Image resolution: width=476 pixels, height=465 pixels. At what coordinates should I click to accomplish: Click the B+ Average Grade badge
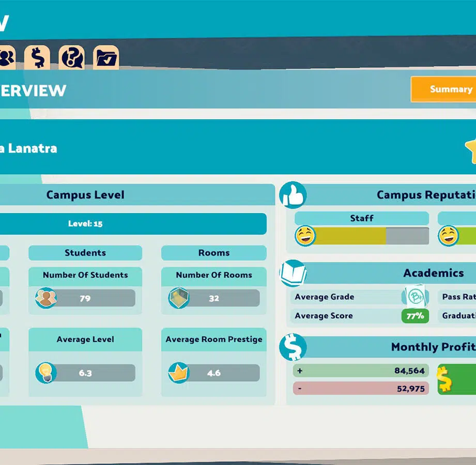(415, 297)
